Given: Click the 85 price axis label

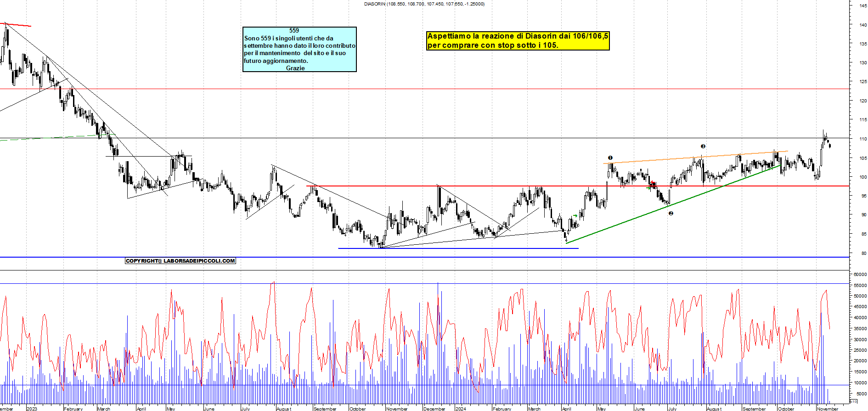Looking at the screenshot, I should 864,234.
